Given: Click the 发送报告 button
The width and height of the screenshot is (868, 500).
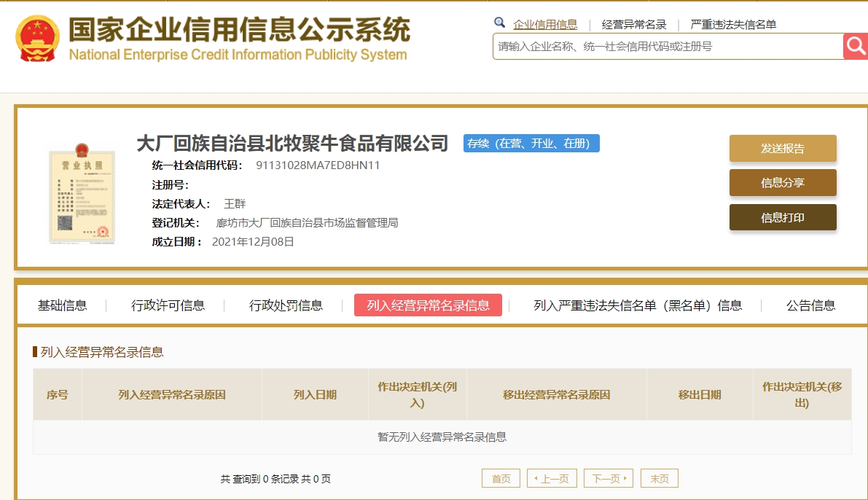Looking at the screenshot, I should point(783,149).
